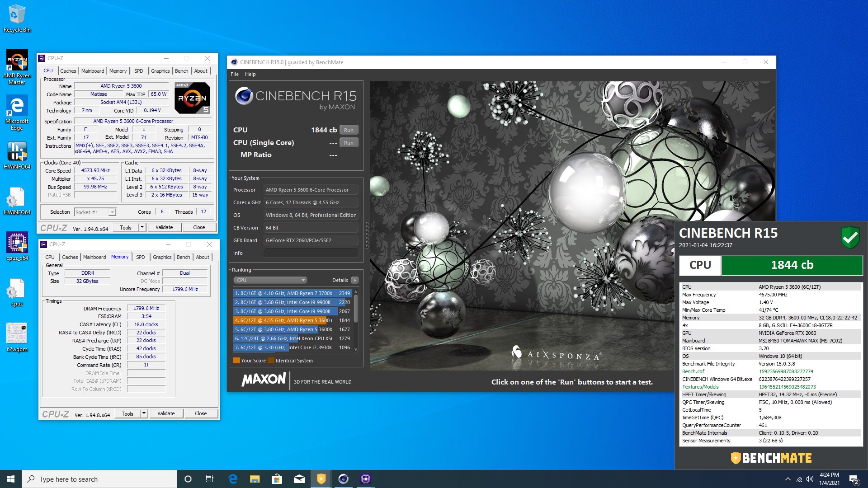Click the Info input field

click(311, 253)
